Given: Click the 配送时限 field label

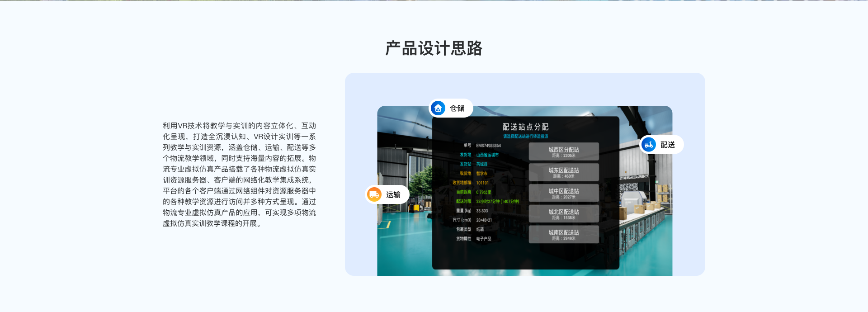Looking at the screenshot, I should point(464,202).
